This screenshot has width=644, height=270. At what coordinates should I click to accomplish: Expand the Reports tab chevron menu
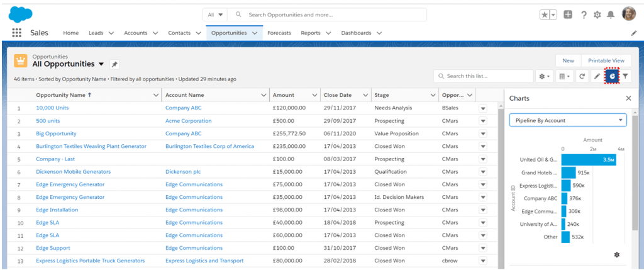(x=330, y=33)
